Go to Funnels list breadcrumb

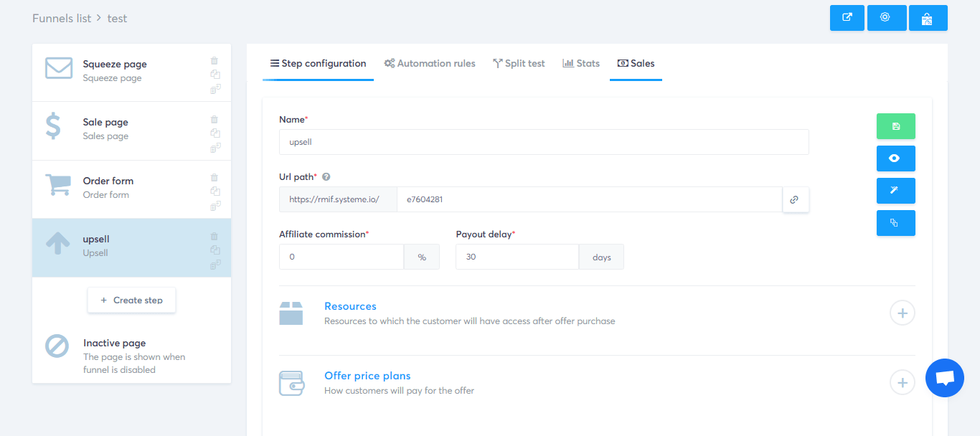62,18
